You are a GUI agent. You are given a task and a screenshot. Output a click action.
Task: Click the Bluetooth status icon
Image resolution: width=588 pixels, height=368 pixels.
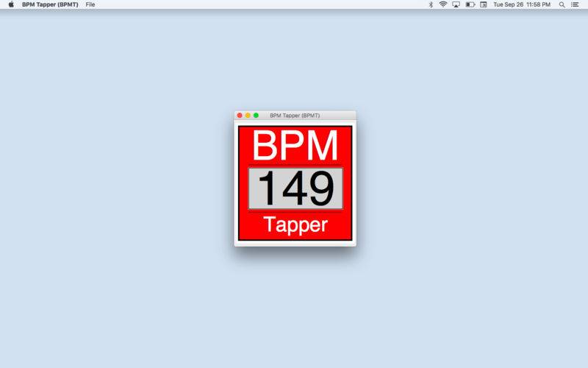point(431,4)
